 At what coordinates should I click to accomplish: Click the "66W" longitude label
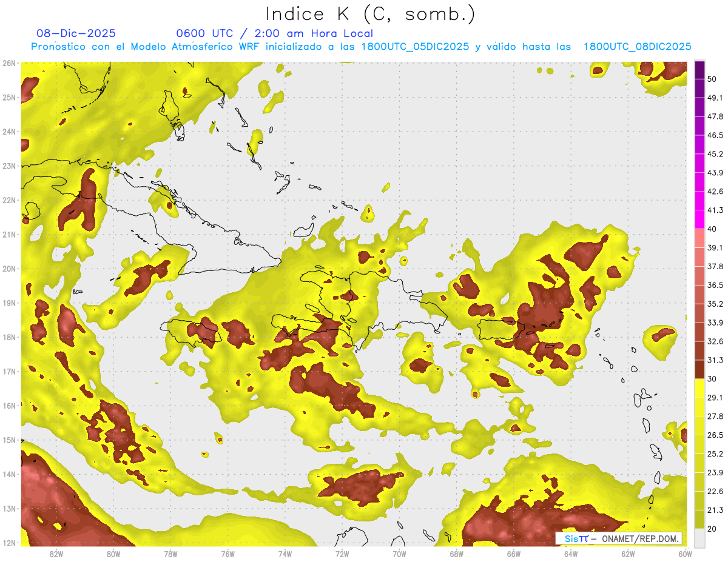point(513,554)
